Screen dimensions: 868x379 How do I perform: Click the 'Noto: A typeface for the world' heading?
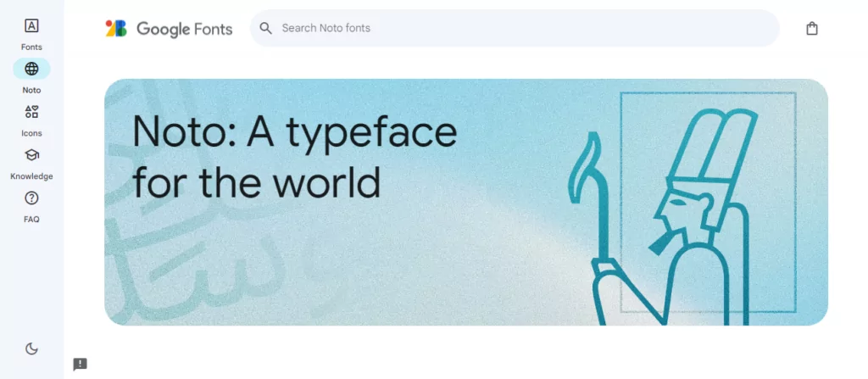(294, 158)
